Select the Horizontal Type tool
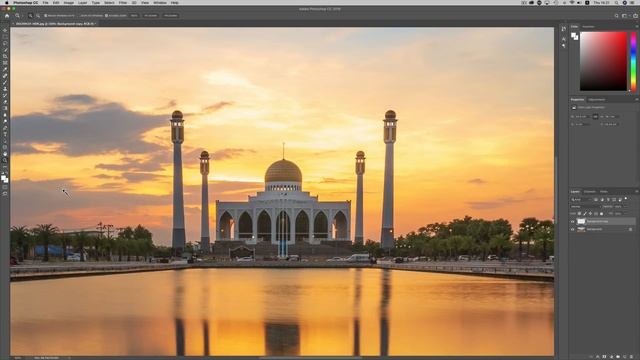The height and width of the screenshot is (360, 640). click(5, 135)
